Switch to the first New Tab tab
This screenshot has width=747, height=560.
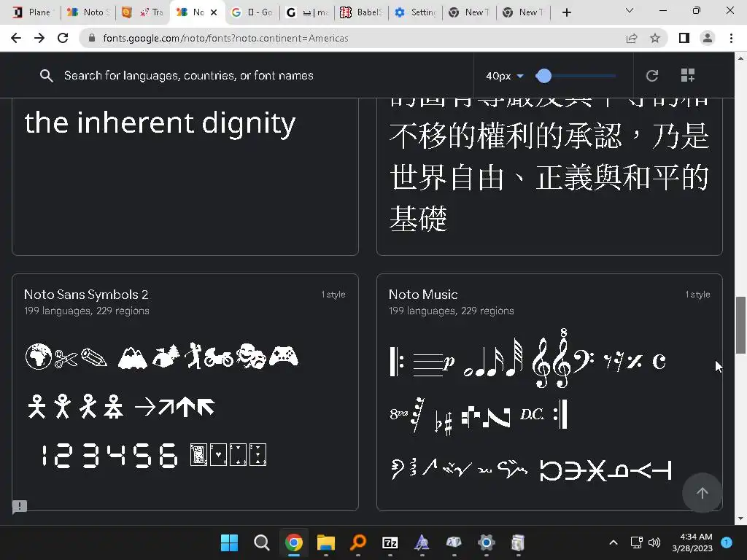[469, 12]
